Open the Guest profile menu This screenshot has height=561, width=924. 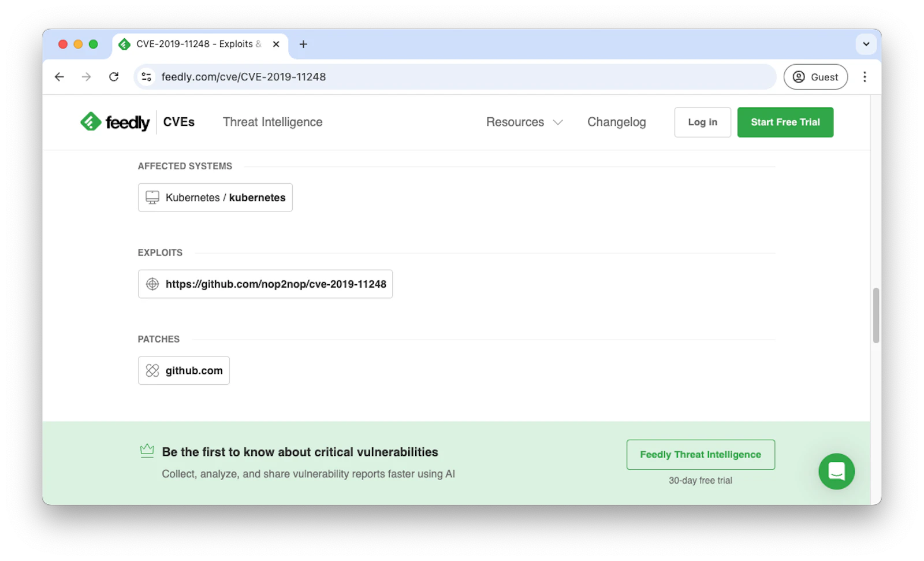(x=815, y=76)
